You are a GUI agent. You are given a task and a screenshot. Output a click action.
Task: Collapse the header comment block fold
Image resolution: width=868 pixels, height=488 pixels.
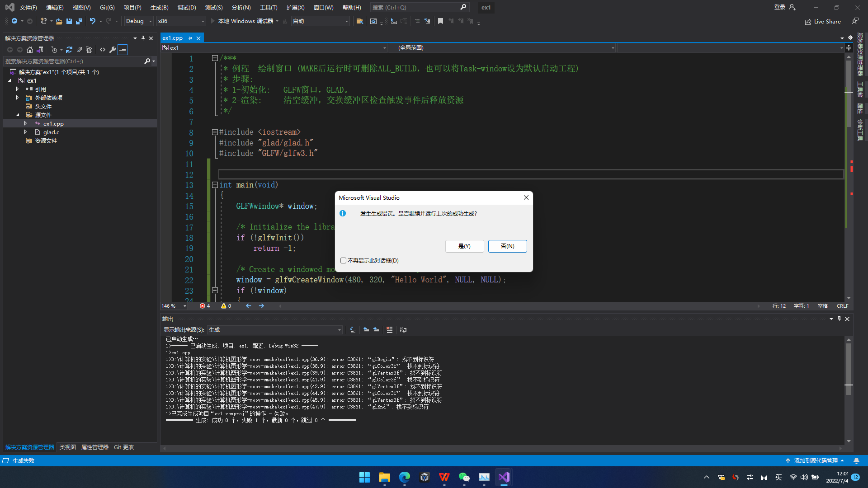click(215, 58)
